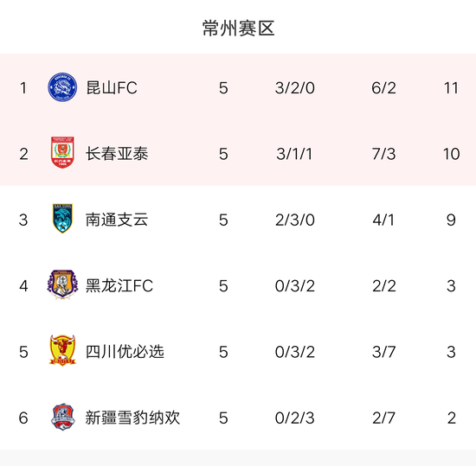The width and height of the screenshot is (476, 466).
Task: Select 四川优必选's 3/7 goal record
Action: [x=384, y=352]
